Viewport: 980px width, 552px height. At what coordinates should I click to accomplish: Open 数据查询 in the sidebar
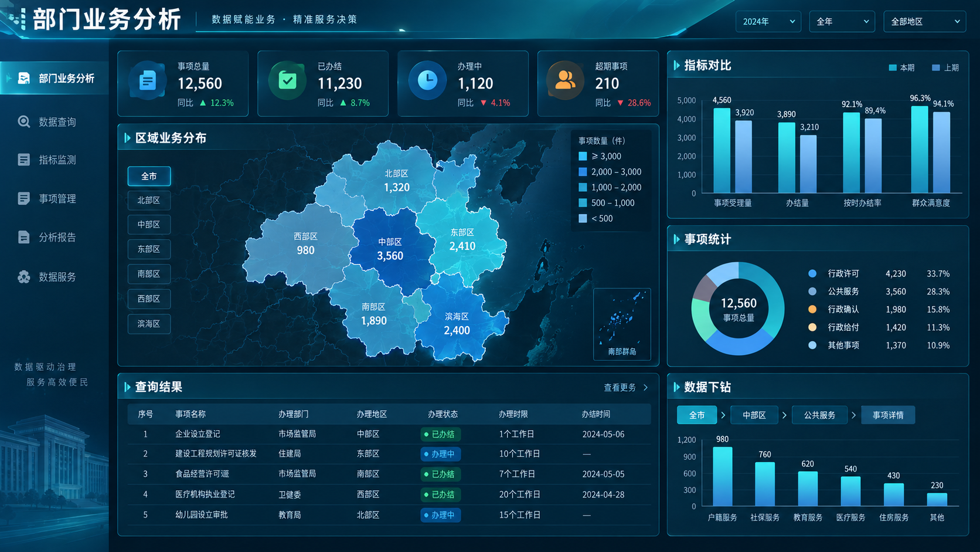(54, 121)
